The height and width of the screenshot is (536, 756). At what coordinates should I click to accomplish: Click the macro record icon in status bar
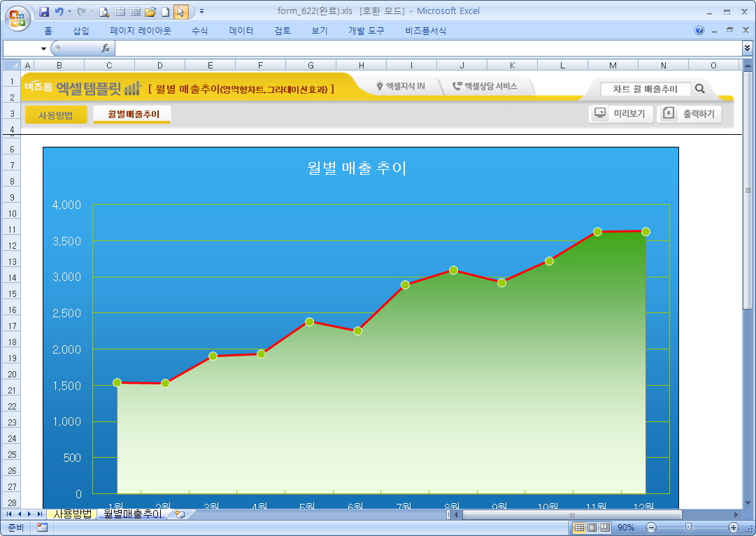click(x=42, y=528)
